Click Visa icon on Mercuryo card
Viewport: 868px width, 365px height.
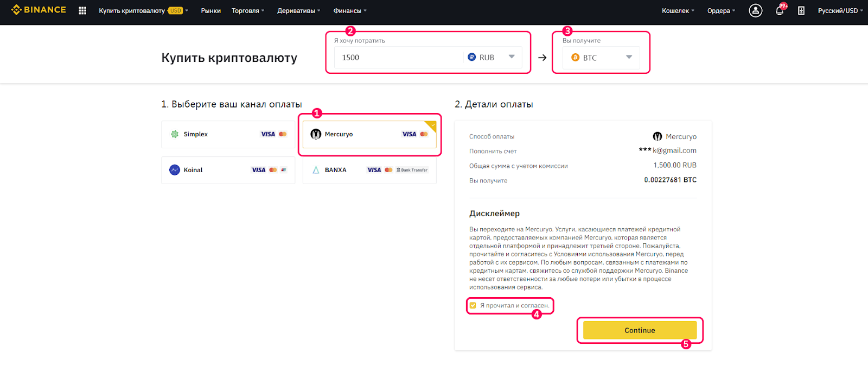pos(409,134)
